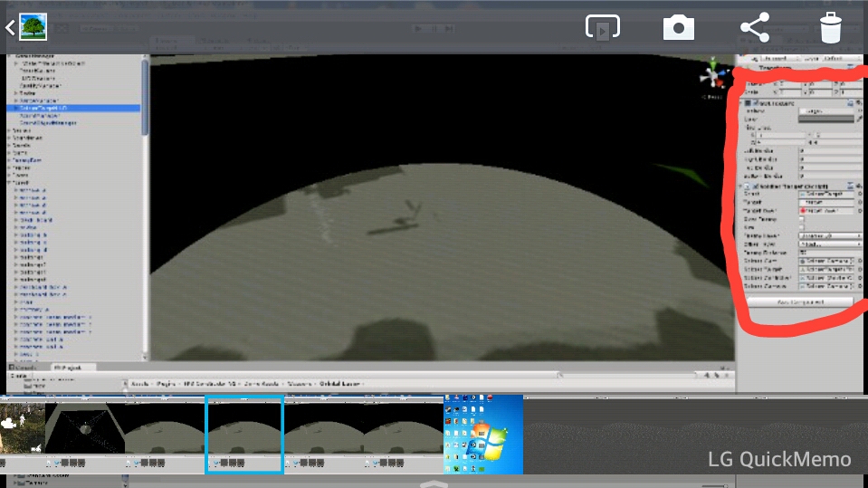Click the last folder in the project breadcrumb
The height and width of the screenshot is (488, 868).
[x=339, y=383]
